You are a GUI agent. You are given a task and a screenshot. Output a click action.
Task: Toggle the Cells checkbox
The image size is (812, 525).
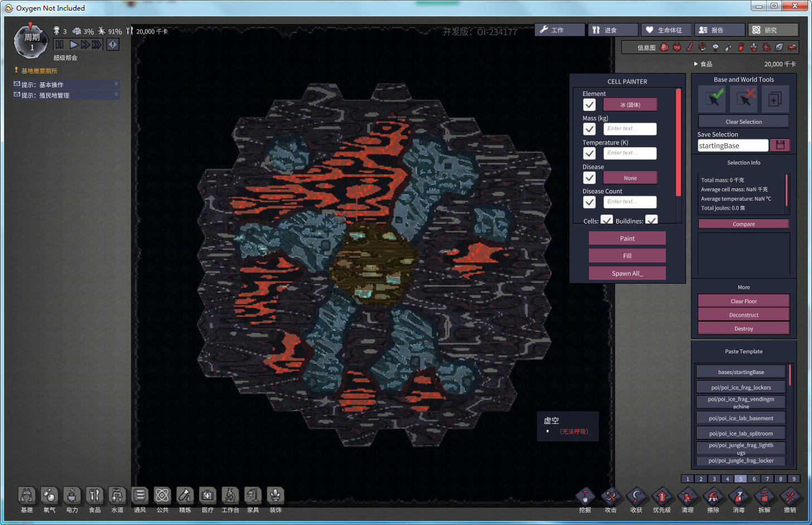[607, 220]
